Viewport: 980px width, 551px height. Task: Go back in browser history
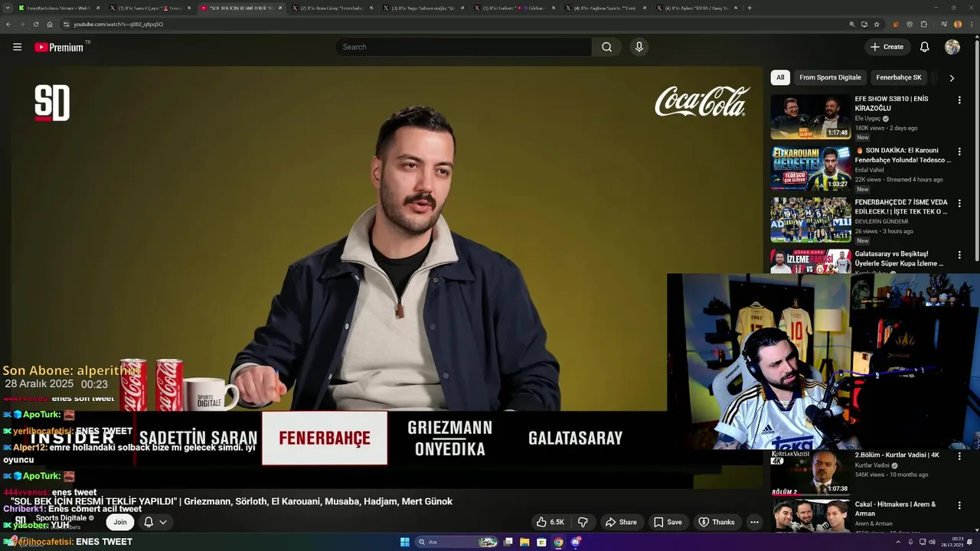[x=8, y=24]
